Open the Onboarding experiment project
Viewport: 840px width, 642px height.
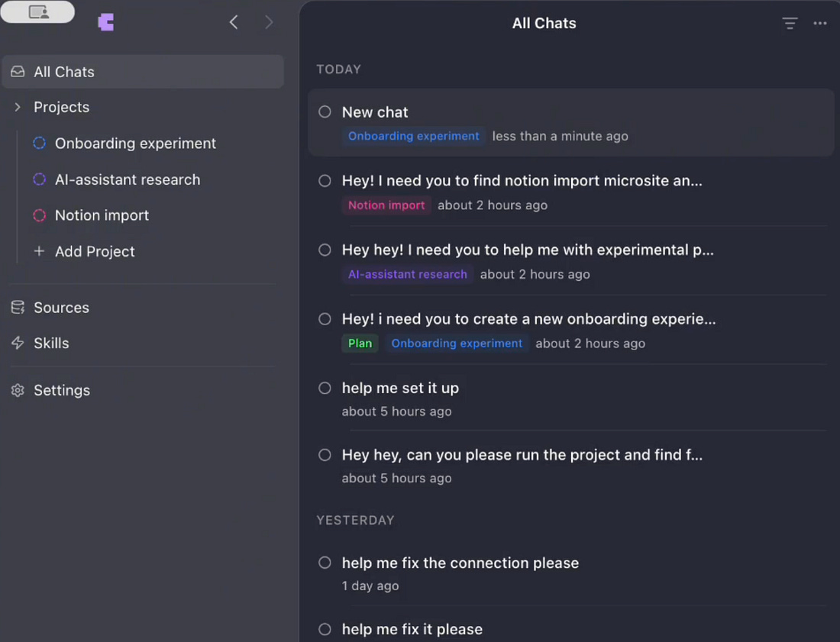point(135,144)
